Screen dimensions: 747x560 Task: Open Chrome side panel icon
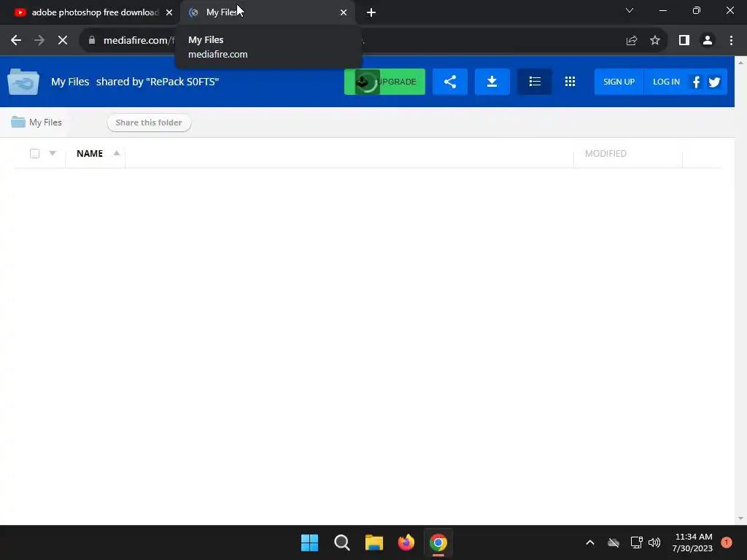click(x=684, y=41)
